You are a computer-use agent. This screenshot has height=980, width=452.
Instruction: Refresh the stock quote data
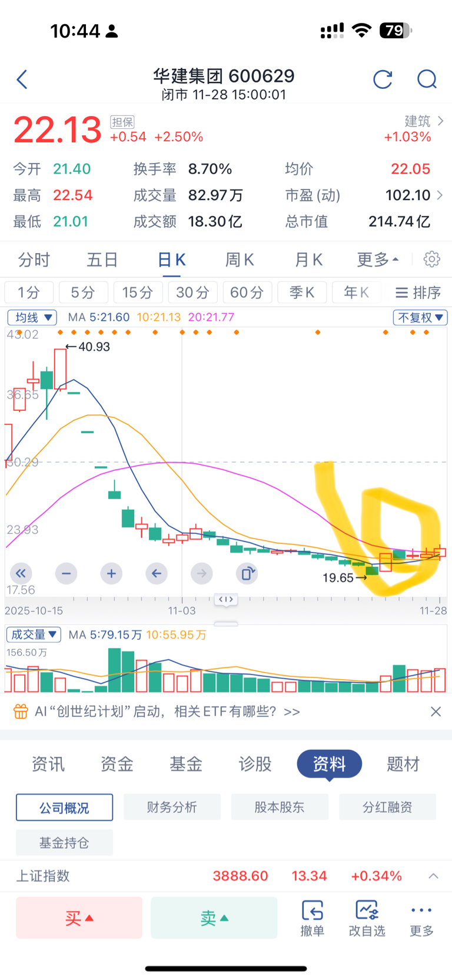point(383,79)
